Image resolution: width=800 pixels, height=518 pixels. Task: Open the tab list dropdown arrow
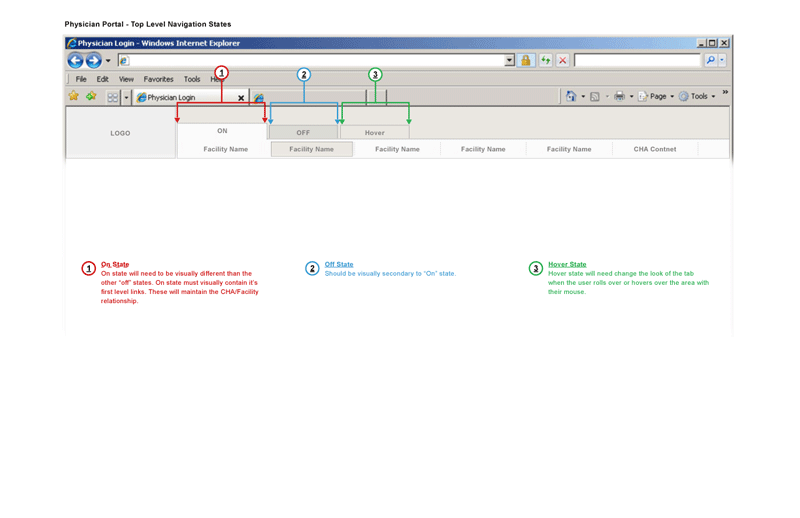pyautogui.click(x=126, y=97)
